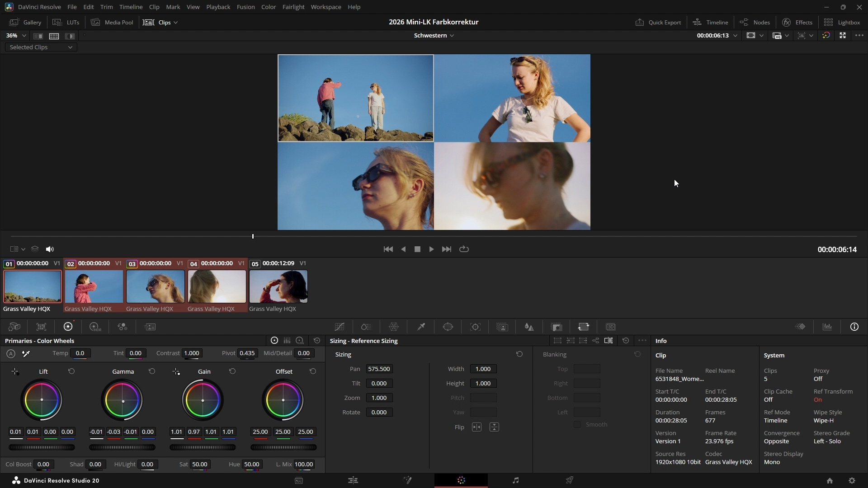Open the Workspace menu

(325, 7)
